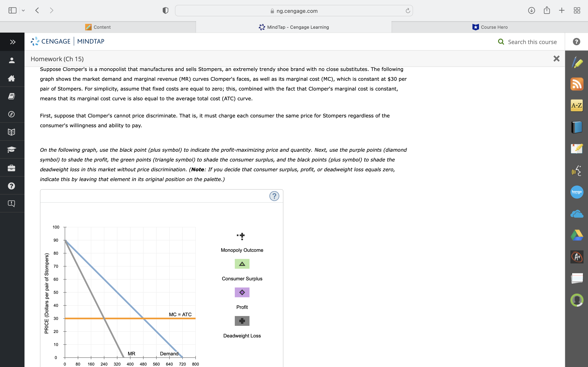Open your profile icon in the left sidebar
Screen dimensions: 588x367
tap(12, 60)
